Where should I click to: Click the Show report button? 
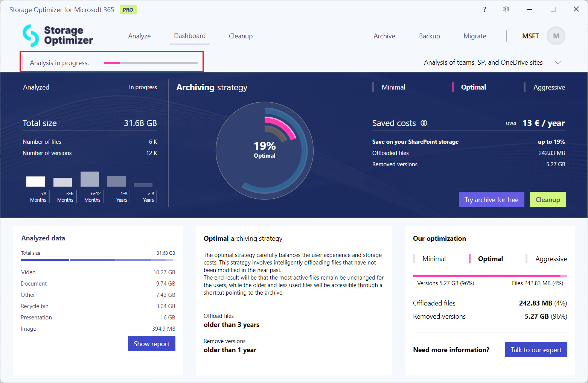(x=151, y=343)
